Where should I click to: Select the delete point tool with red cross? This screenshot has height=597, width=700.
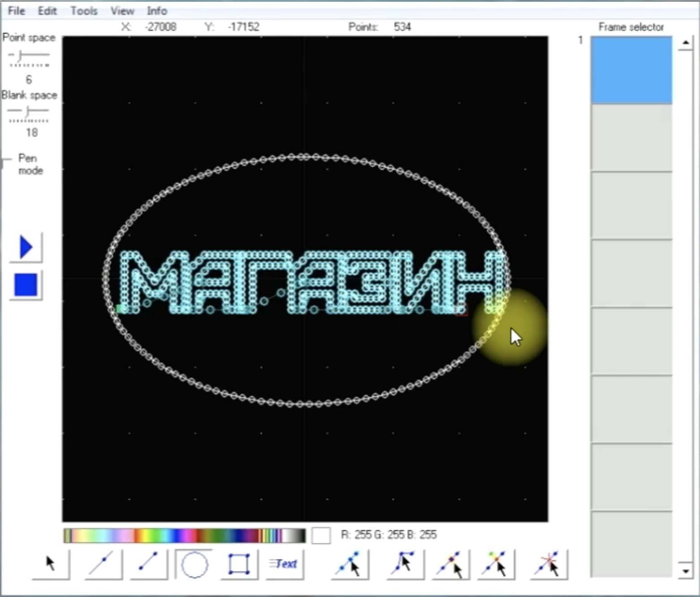coord(549,564)
